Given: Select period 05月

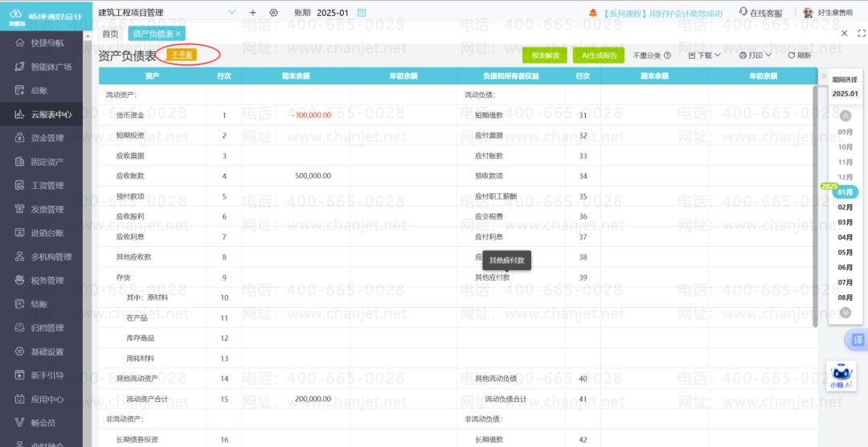Looking at the screenshot, I should 845,252.
